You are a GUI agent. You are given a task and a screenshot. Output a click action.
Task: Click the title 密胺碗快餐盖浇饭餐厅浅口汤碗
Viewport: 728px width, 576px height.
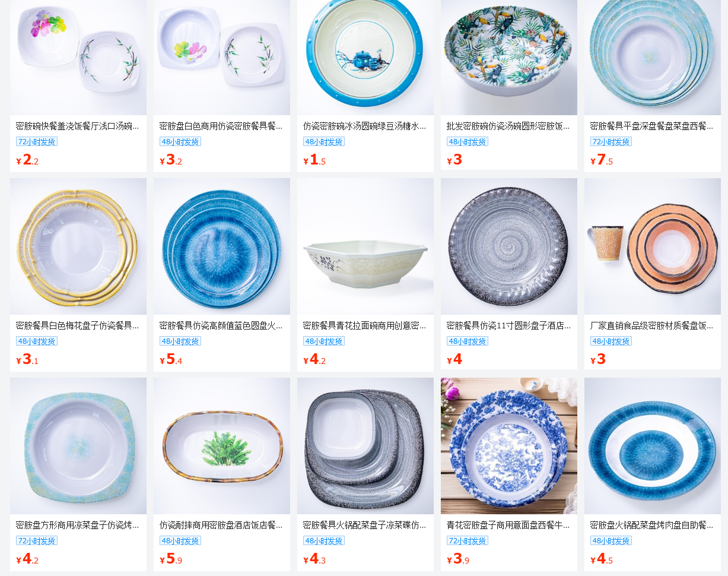click(77, 126)
